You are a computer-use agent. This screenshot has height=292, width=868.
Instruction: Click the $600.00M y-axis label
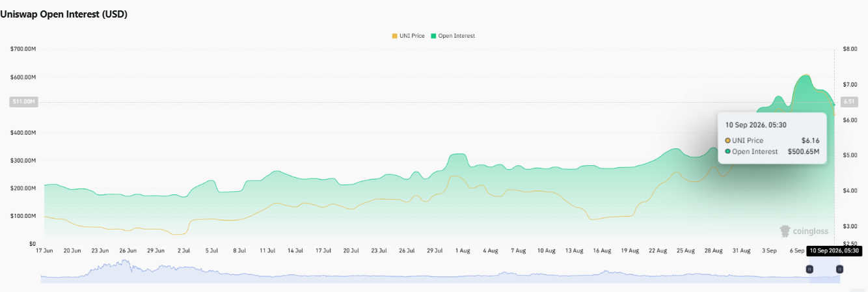pos(23,77)
